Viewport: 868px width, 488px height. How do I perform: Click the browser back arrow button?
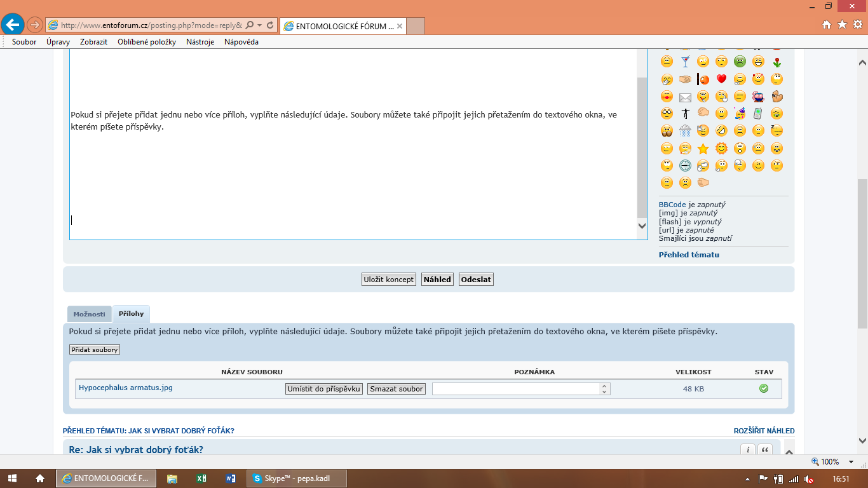[x=12, y=25]
